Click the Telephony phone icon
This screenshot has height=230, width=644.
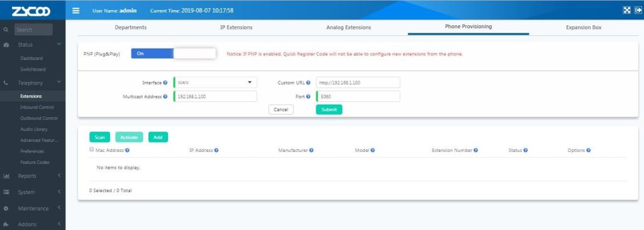point(6,83)
